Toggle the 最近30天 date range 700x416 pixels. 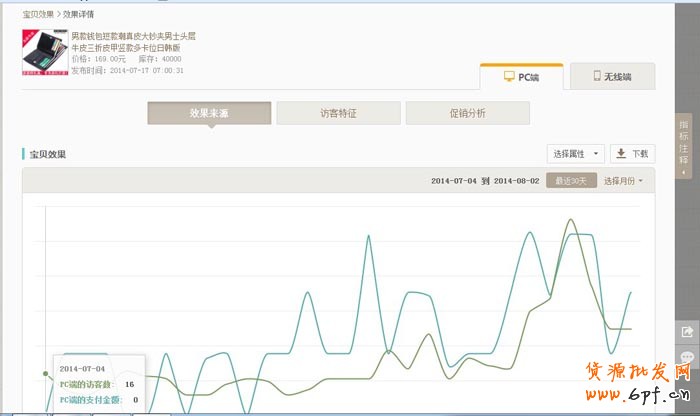tap(571, 181)
